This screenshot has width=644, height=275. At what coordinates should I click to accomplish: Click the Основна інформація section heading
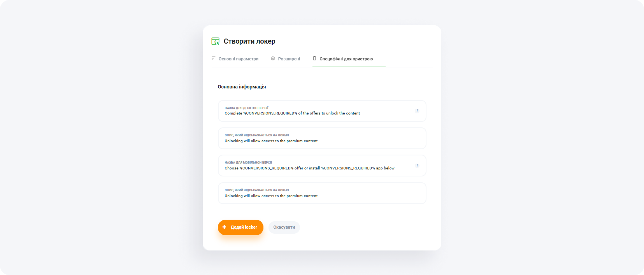[x=242, y=86]
